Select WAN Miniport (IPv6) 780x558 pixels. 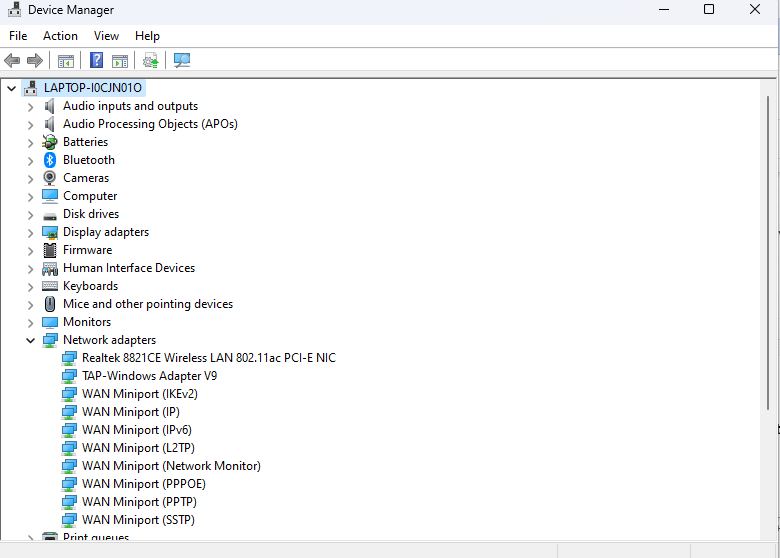point(137,430)
